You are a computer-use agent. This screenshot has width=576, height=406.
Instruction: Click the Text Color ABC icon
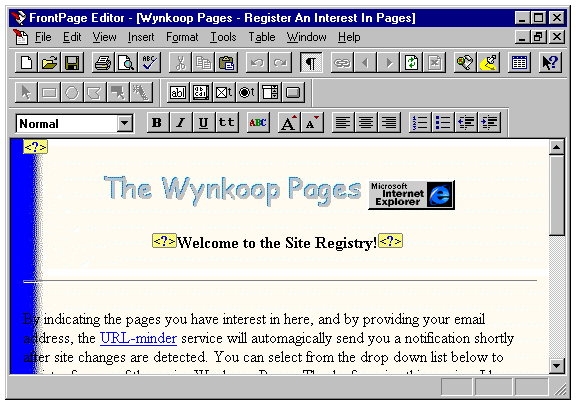pyautogui.click(x=258, y=122)
